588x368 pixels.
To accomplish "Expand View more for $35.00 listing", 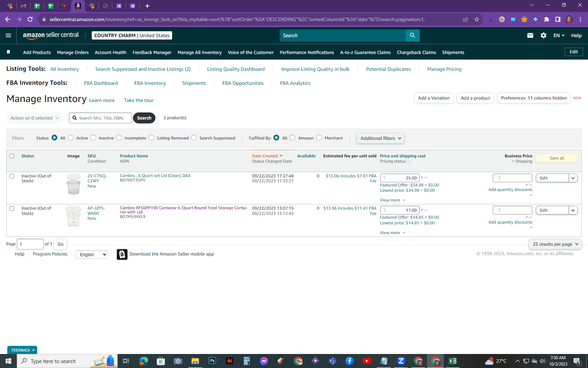I will [393, 200].
